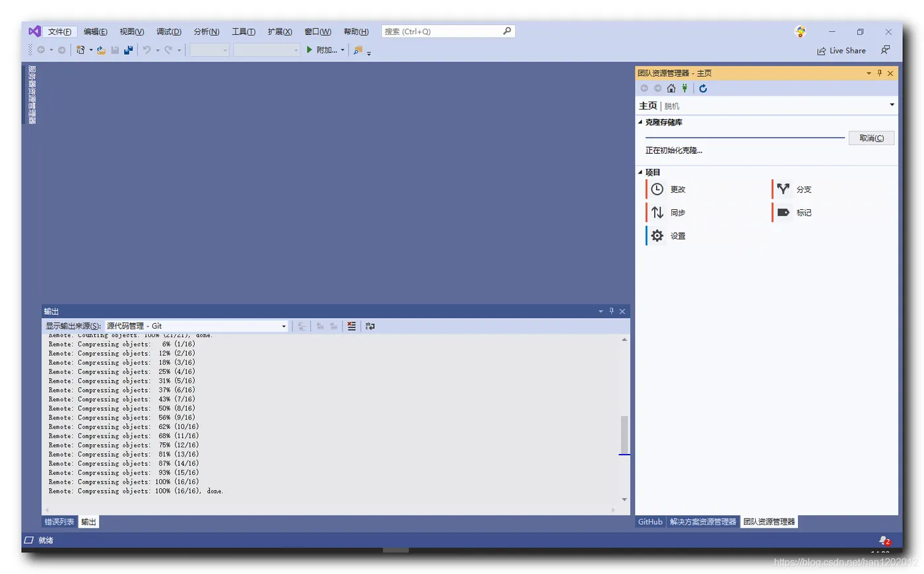Click the go to previous message icon
Image resolution: width=924 pixels, height=574 pixels.
point(320,326)
